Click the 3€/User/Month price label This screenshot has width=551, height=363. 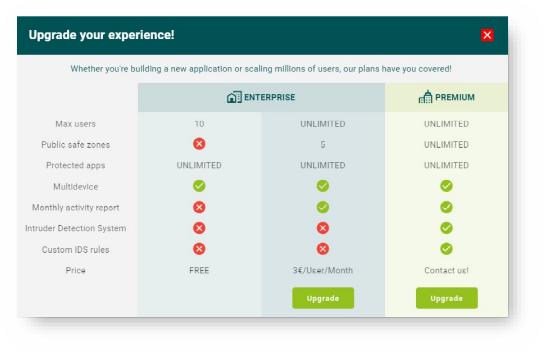pos(323,270)
